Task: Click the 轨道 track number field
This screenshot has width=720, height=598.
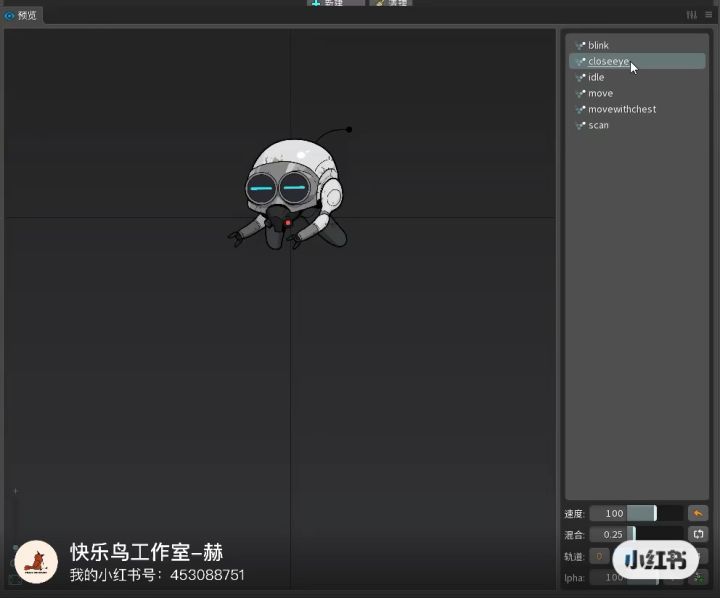Action: [599, 556]
